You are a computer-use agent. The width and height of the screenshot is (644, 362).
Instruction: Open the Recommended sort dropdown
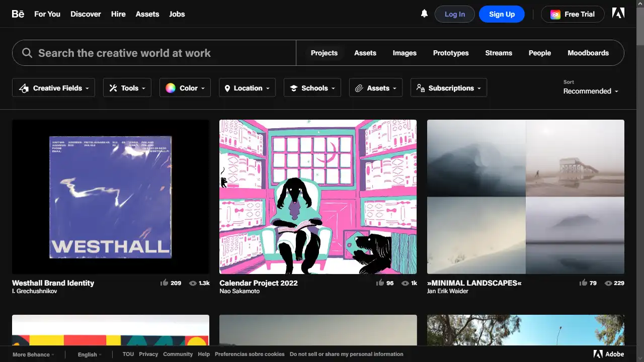point(591,91)
